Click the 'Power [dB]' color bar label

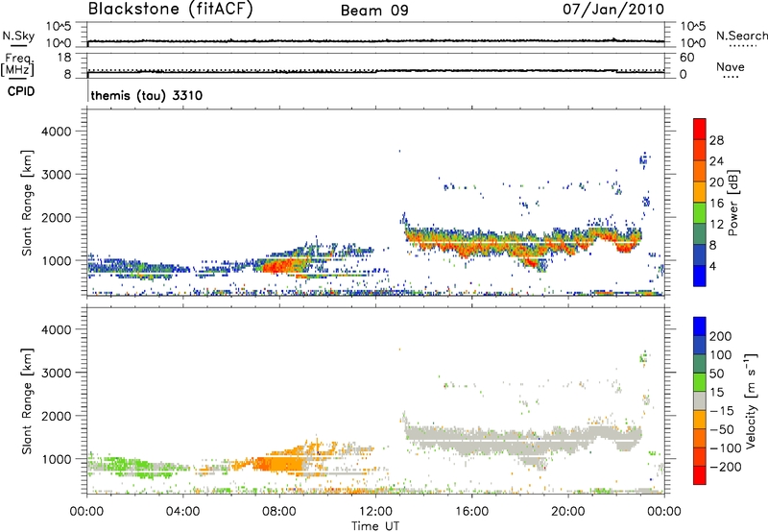pos(732,203)
